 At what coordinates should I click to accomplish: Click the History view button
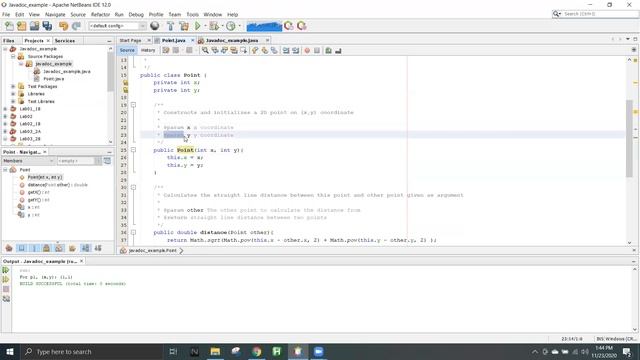148,50
